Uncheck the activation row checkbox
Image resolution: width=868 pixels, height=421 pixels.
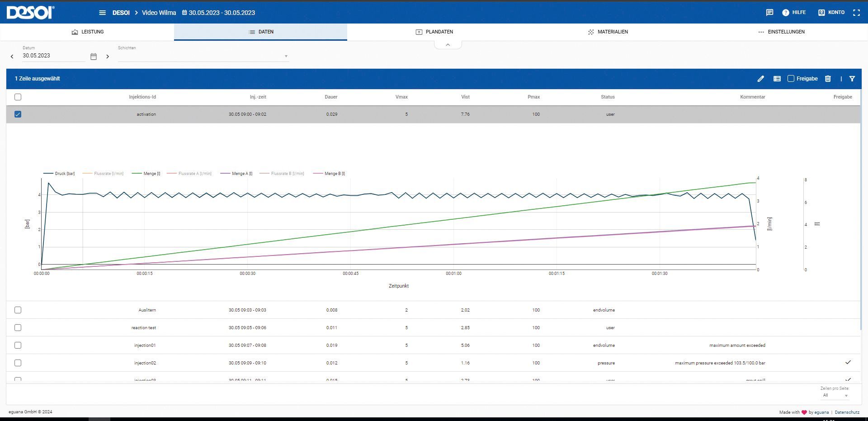(x=18, y=114)
